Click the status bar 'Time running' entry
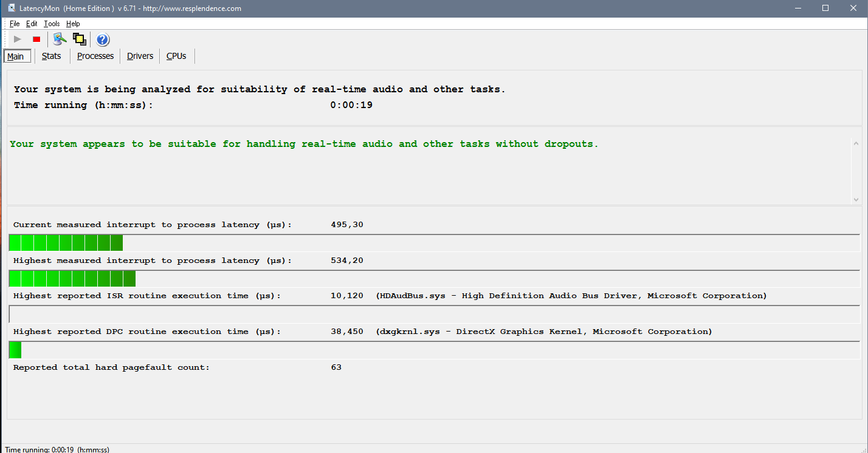The width and height of the screenshot is (868, 453). click(57, 449)
